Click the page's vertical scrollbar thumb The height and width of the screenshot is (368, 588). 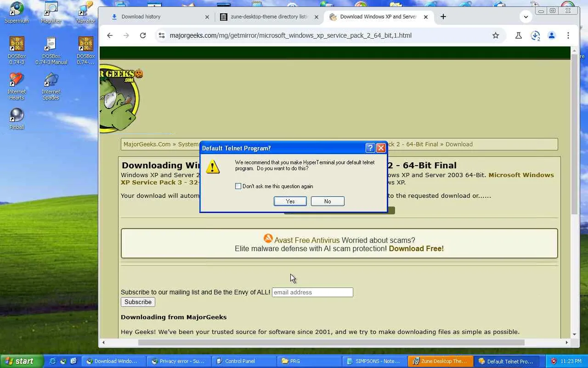tap(574, 133)
